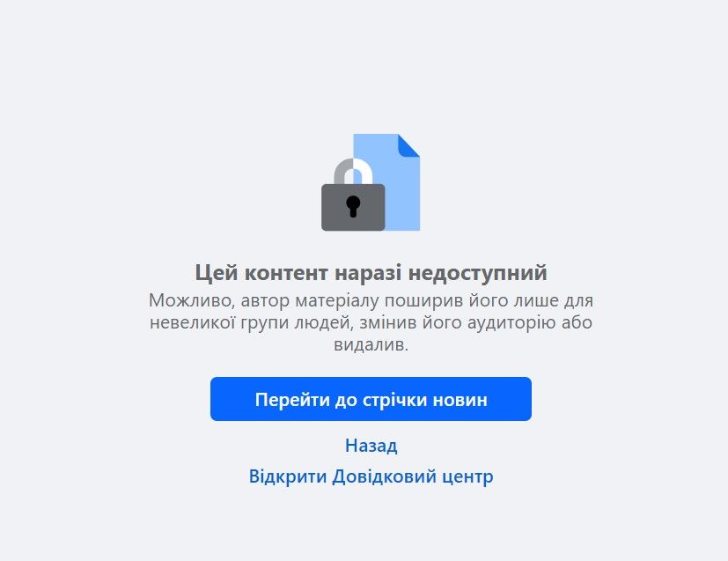
Task: Click the word "видалив." in the description
Action: pos(371,344)
